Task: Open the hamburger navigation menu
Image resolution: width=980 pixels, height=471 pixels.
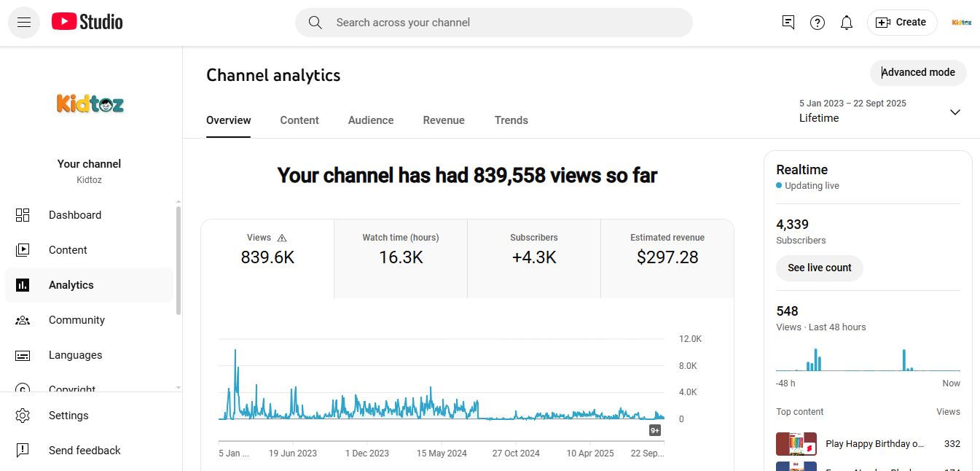Action: 24,23
